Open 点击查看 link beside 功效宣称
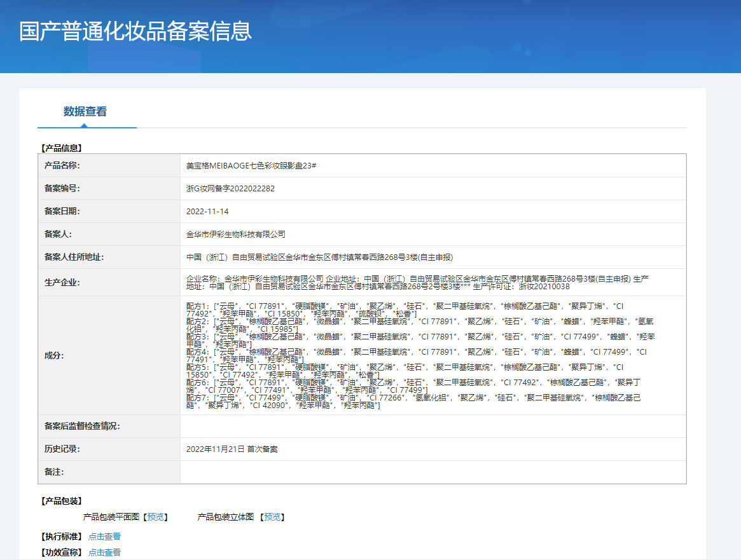Screen dimensions: 741x560 point(104,553)
